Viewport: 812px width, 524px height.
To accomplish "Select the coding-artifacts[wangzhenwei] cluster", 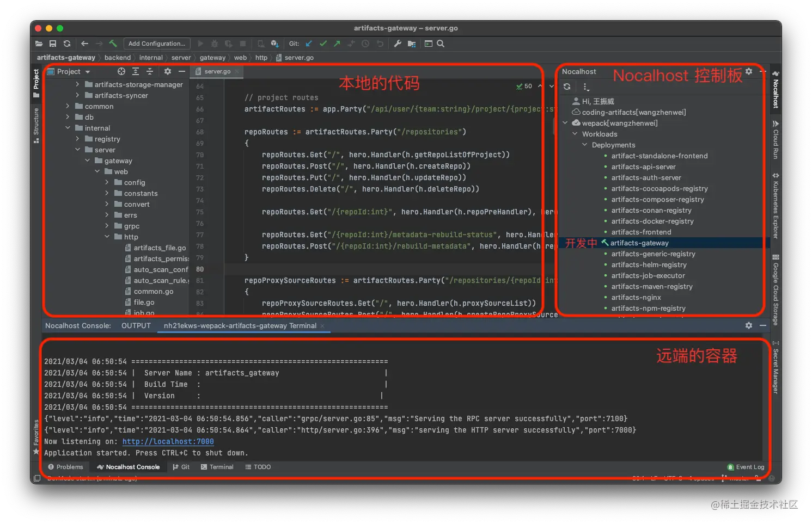I will coord(634,112).
